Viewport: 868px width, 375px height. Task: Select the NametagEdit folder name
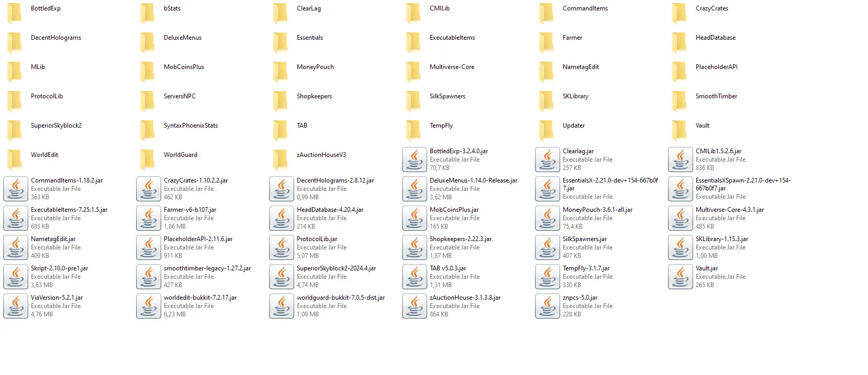click(x=581, y=67)
